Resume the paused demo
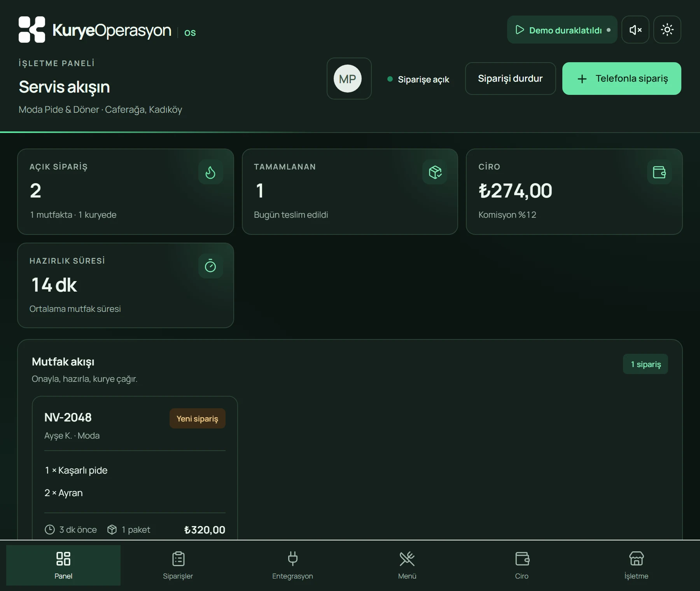This screenshot has width=700, height=591. [562, 30]
